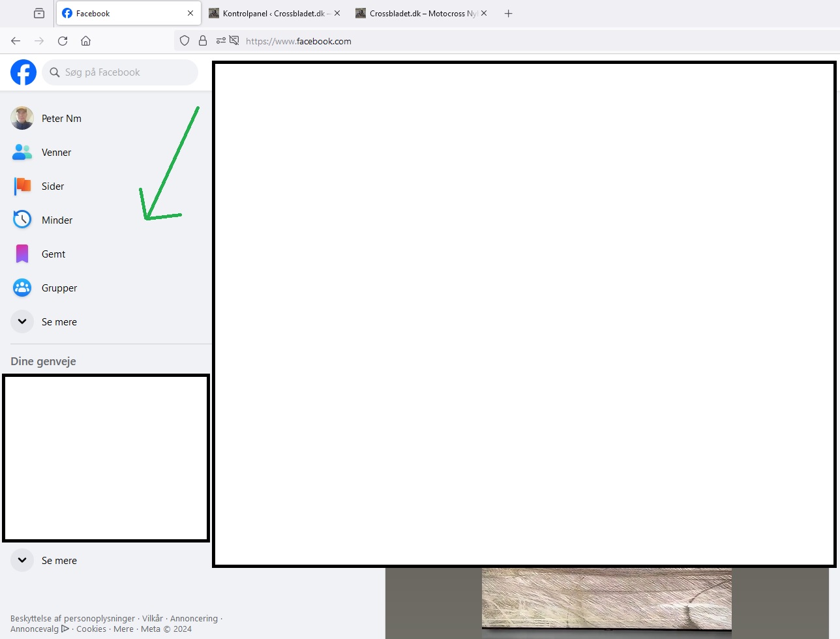Click the Annoncevalg ad choices triangle icon
840x639 pixels.
65,629
